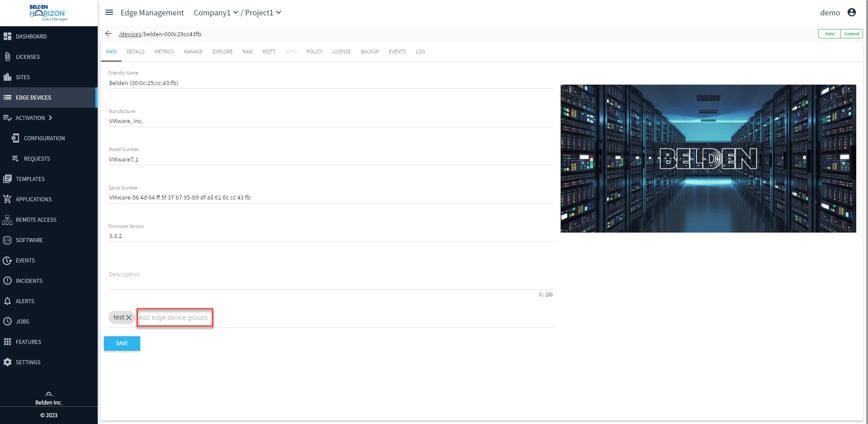Click the Software chip icon
The width and height of the screenshot is (868, 424).
pos(7,240)
